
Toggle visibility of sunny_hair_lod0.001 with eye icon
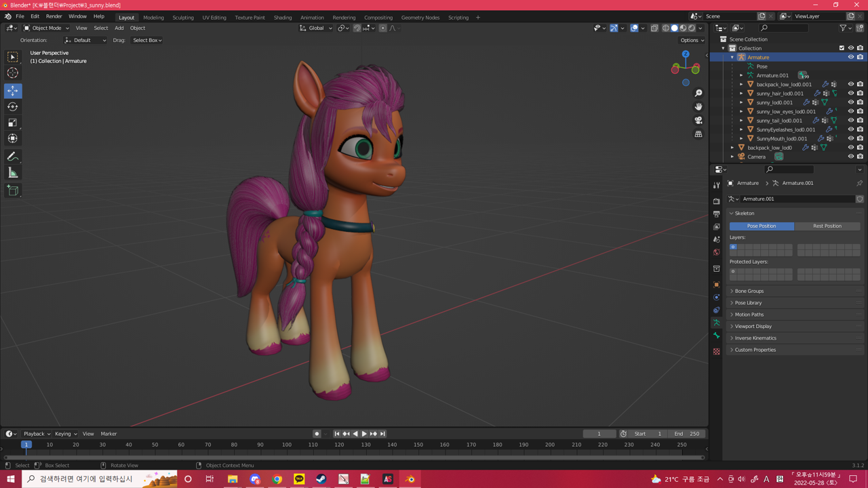coord(851,93)
